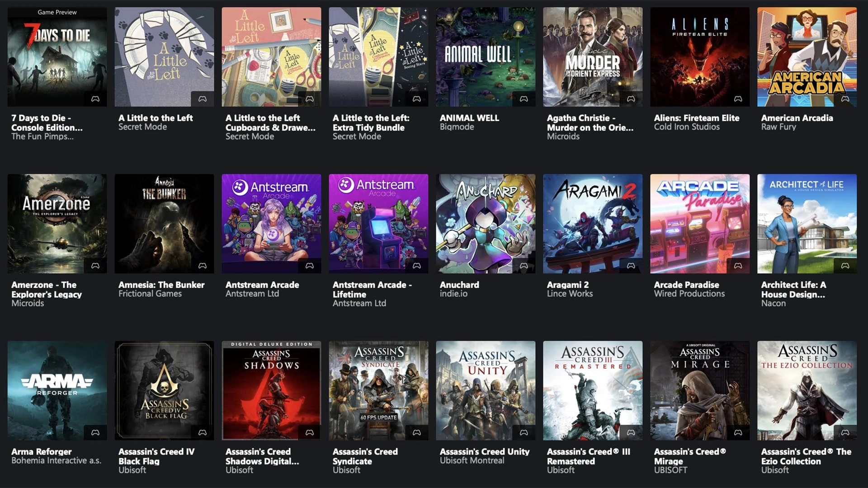This screenshot has width=868, height=488.
Task: Open the Aliens Fireteam Elite cover art
Action: [700, 57]
